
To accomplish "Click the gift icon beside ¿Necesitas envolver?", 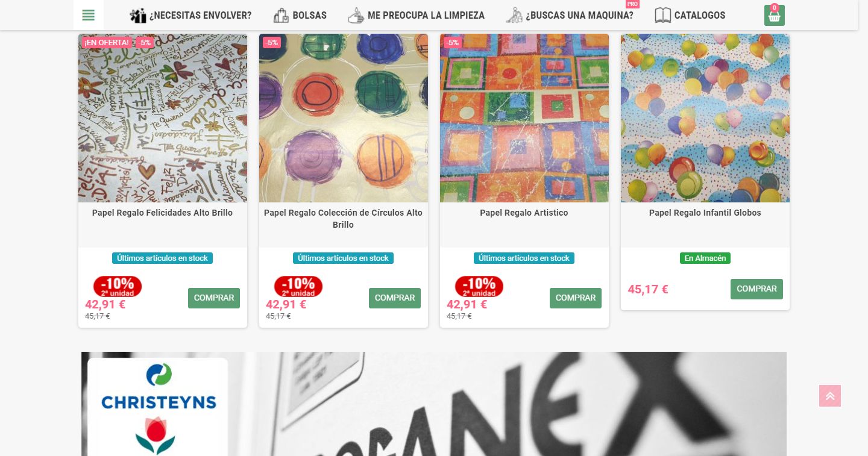I will tap(138, 16).
